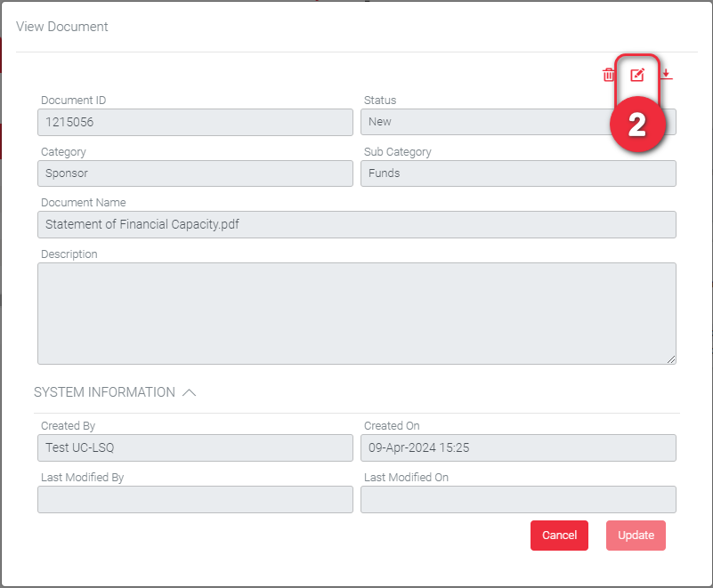Image resolution: width=713 pixels, height=588 pixels.
Task: Click the Description box resize handle
Action: click(671, 359)
